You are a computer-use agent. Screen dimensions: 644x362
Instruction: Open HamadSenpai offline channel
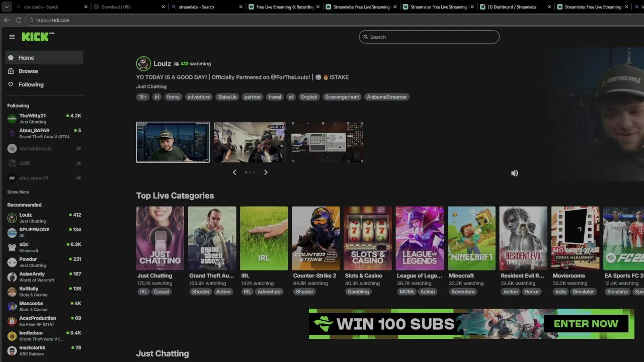44,149
